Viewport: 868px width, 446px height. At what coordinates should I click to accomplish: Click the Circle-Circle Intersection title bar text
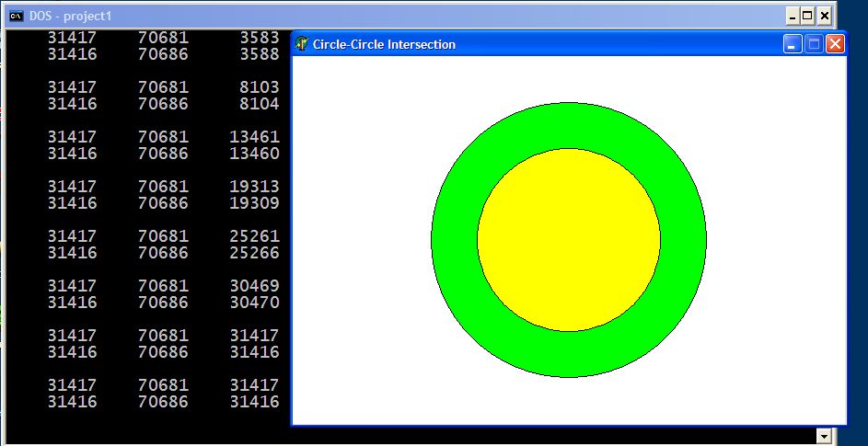pos(384,44)
